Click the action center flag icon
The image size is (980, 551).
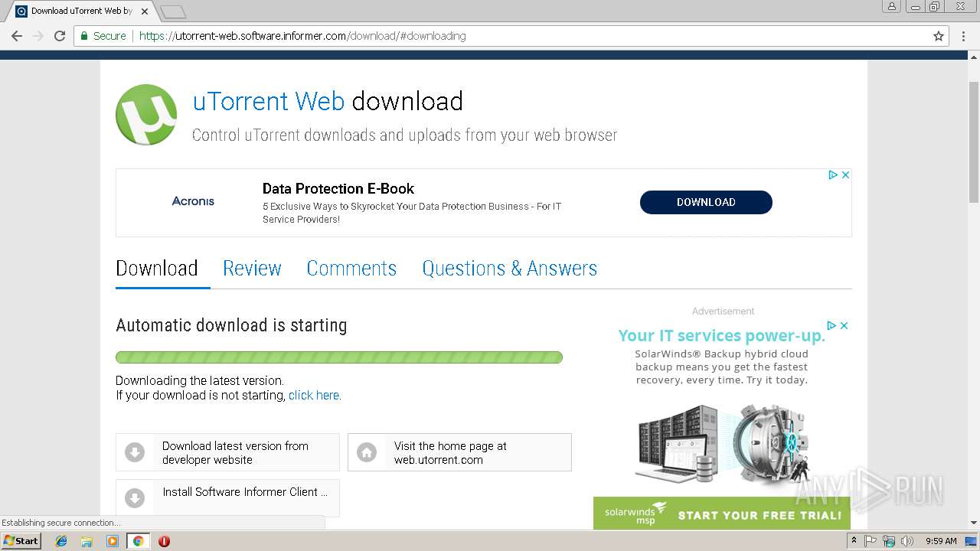click(x=871, y=541)
